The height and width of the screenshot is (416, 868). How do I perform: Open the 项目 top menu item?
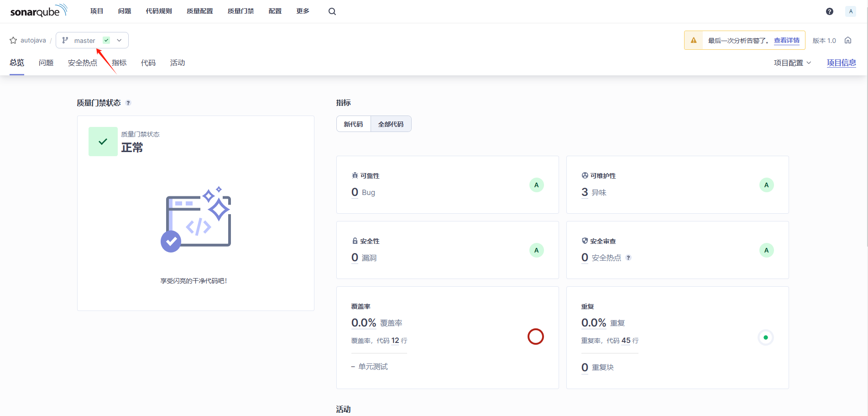click(97, 11)
